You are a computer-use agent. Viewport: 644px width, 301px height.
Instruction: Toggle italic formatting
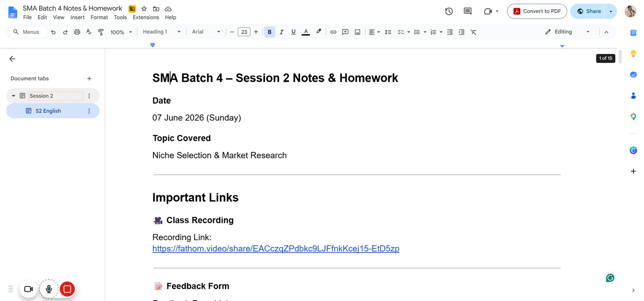281,32
